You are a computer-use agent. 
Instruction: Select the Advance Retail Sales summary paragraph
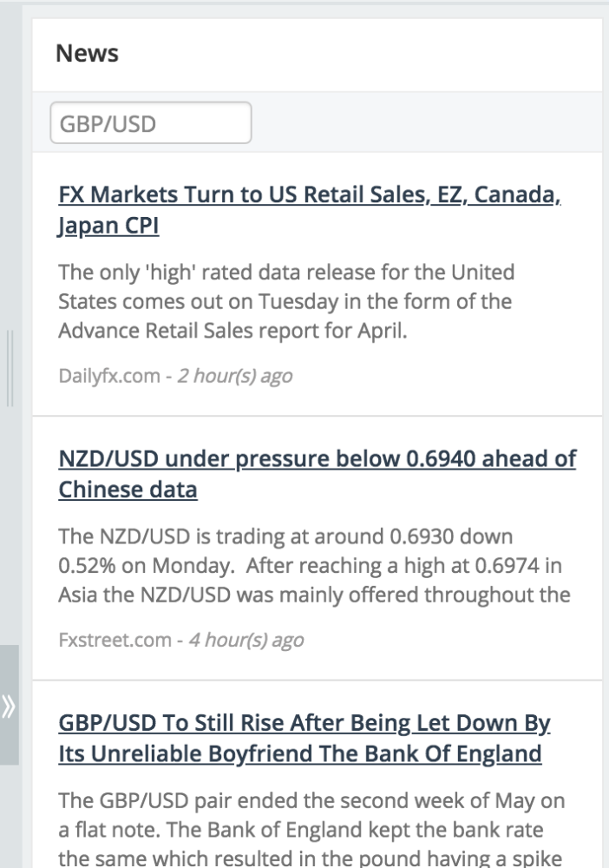click(286, 301)
